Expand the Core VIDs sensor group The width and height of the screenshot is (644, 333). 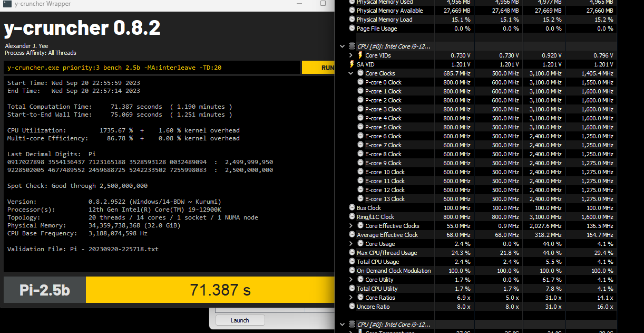click(x=352, y=55)
